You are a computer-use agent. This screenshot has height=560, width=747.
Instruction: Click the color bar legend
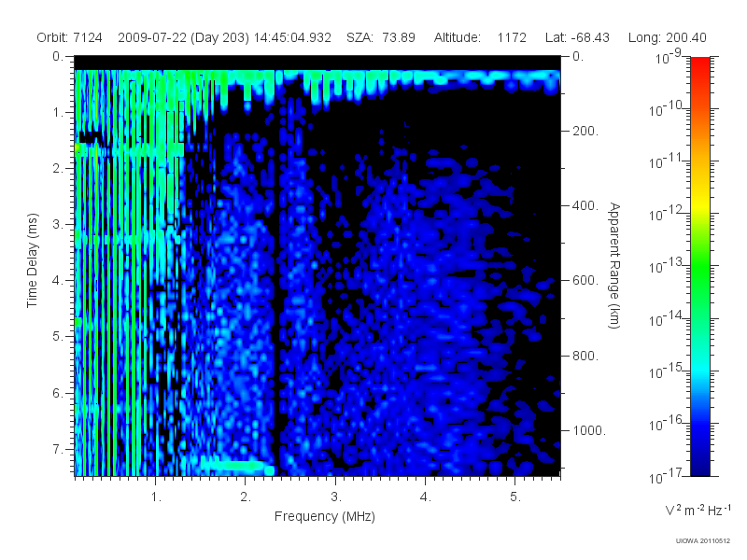(x=699, y=266)
